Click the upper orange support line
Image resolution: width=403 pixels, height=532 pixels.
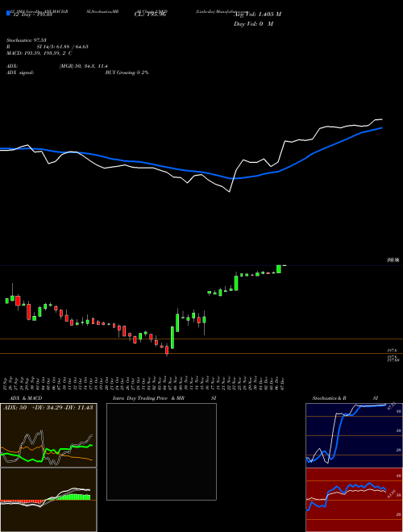[x=201, y=339]
